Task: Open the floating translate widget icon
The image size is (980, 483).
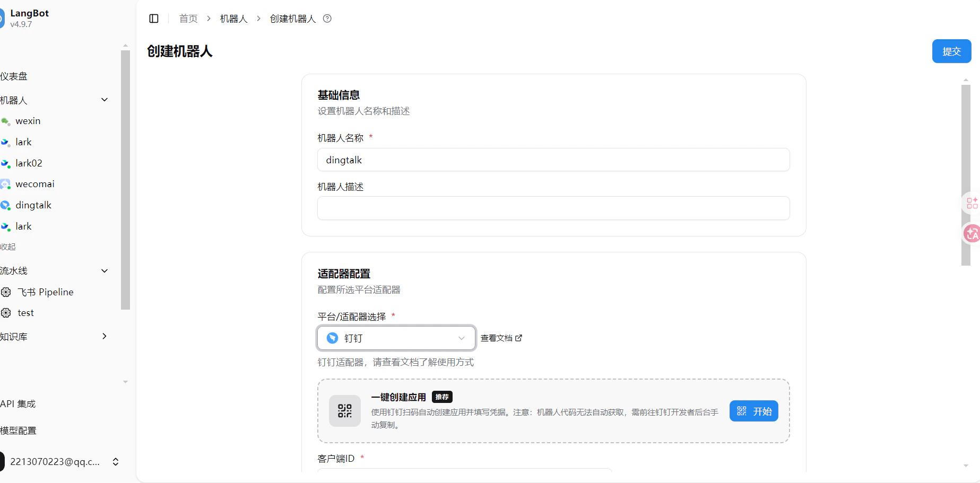Action: click(x=972, y=233)
